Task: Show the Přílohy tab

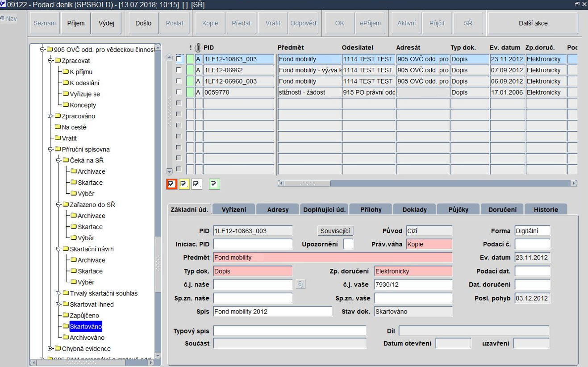Action: (370, 209)
